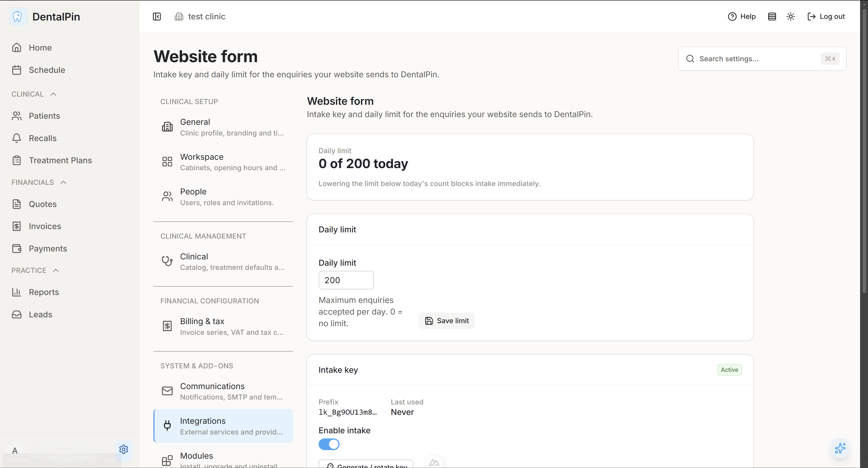Click the intake key prefix value
The image size is (868, 468).
tap(348, 412)
